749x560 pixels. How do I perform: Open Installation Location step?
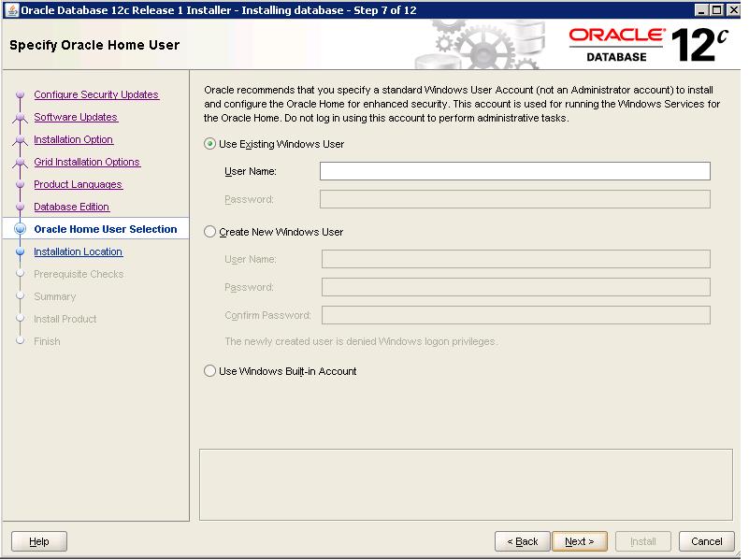pyautogui.click(x=78, y=252)
